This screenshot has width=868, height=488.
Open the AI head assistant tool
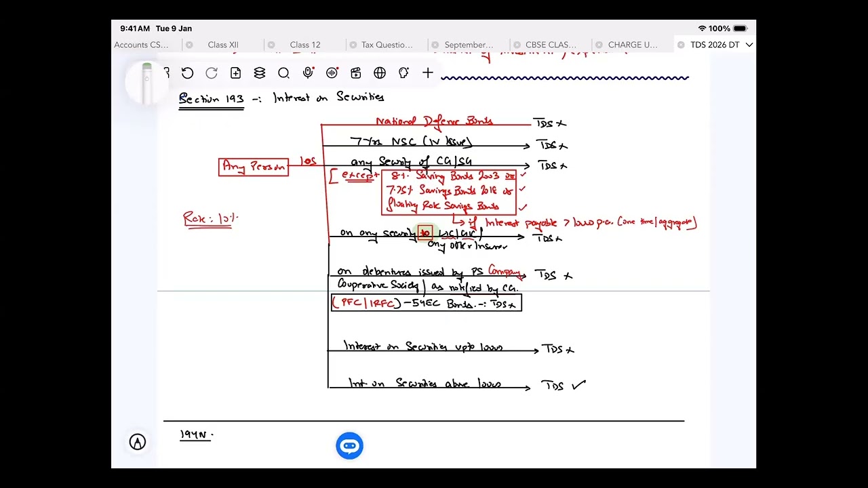tap(403, 73)
